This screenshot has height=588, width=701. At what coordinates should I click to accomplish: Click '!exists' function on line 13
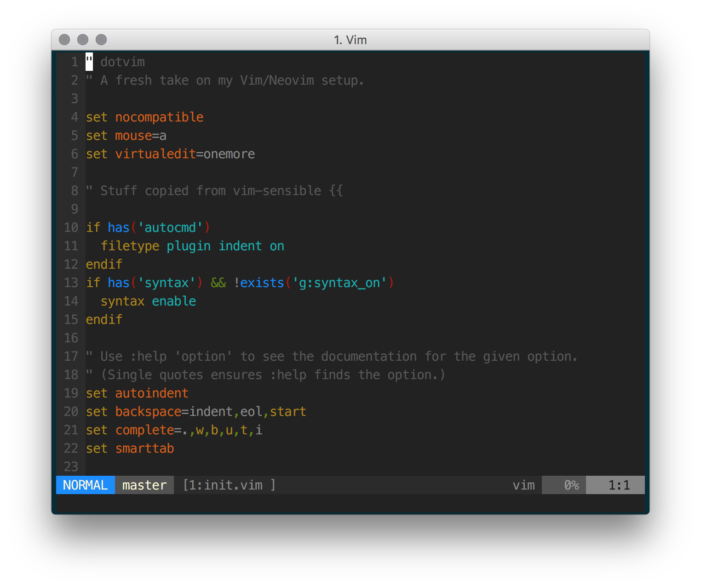pyautogui.click(x=259, y=282)
